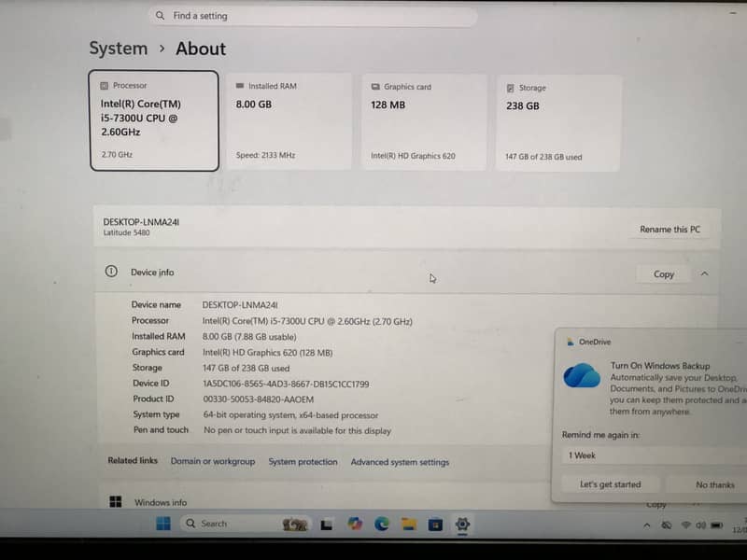Click the Speed: 2133 MHz text
Image resolution: width=747 pixels, height=560 pixels.
point(265,155)
